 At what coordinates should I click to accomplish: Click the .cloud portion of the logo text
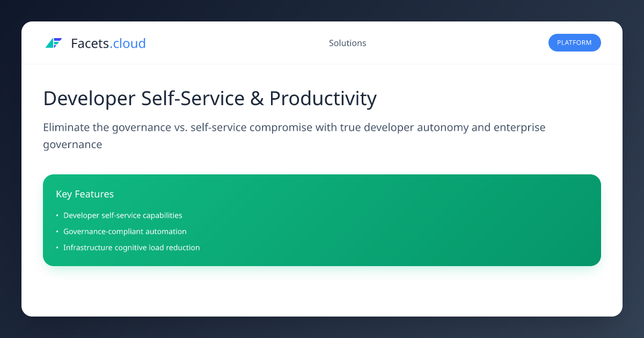[129, 43]
